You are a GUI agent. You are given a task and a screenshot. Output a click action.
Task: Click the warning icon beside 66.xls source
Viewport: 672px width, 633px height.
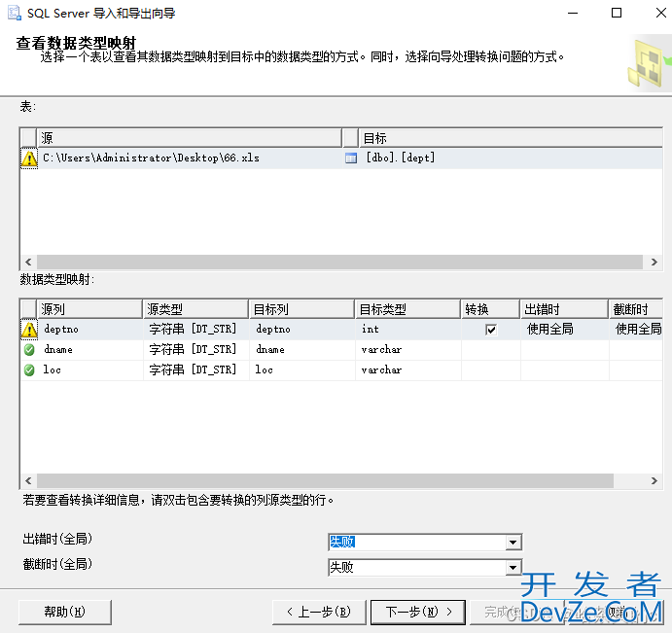(x=29, y=158)
